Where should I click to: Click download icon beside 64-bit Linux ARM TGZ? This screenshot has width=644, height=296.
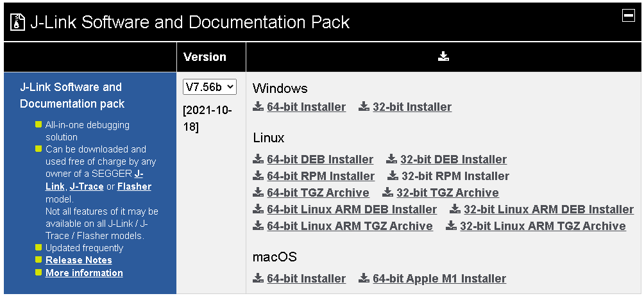point(258,226)
